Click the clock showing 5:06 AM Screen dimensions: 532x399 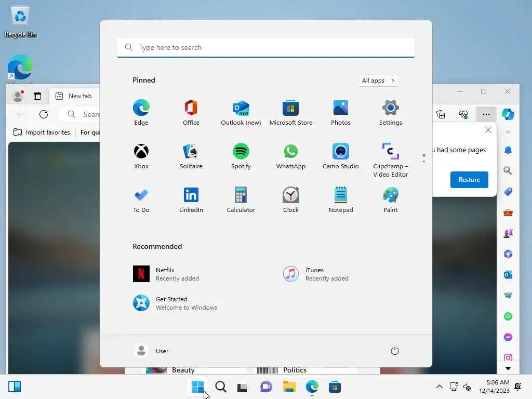pyautogui.click(x=495, y=387)
